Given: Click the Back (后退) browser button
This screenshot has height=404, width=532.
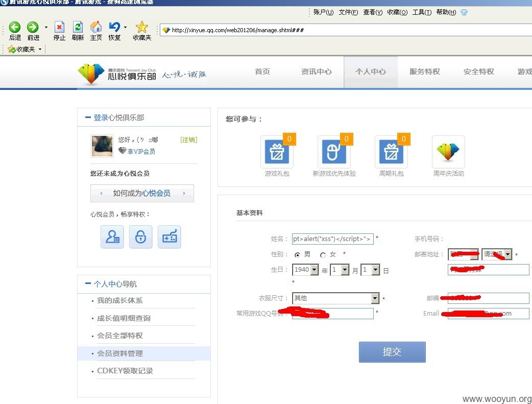Looking at the screenshot, I should pos(15,31).
